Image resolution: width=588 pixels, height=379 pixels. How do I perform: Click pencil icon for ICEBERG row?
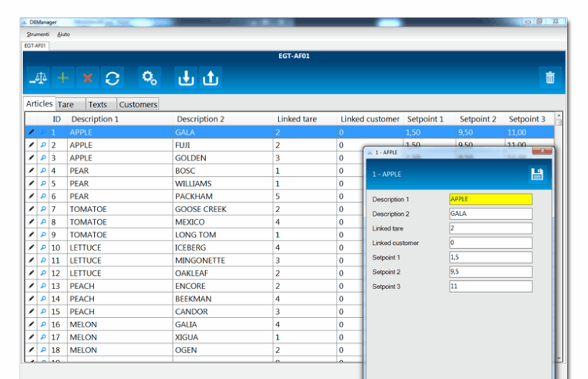click(31, 247)
